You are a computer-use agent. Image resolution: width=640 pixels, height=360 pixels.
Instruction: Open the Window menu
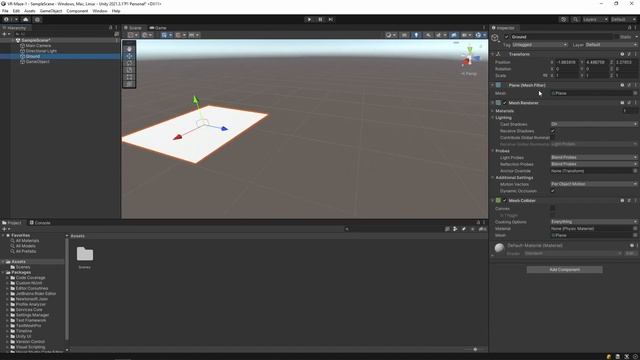coord(100,11)
